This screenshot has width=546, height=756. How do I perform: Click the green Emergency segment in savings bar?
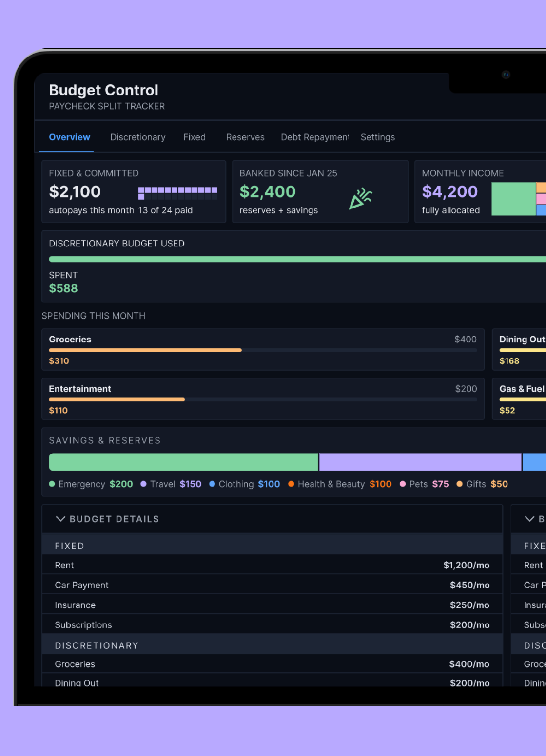[183, 462]
